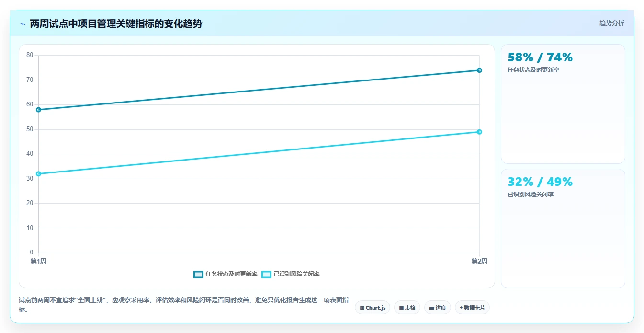Click the 第1周 x-axis label
644x333 pixels.
(38, 261)
